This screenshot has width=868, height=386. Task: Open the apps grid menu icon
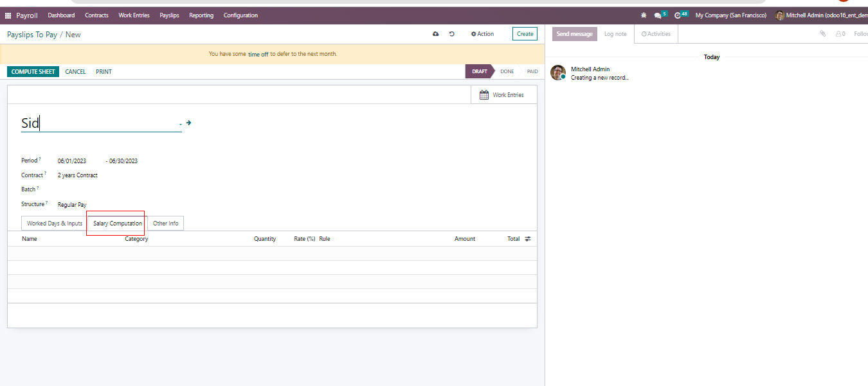coord(8,15)
